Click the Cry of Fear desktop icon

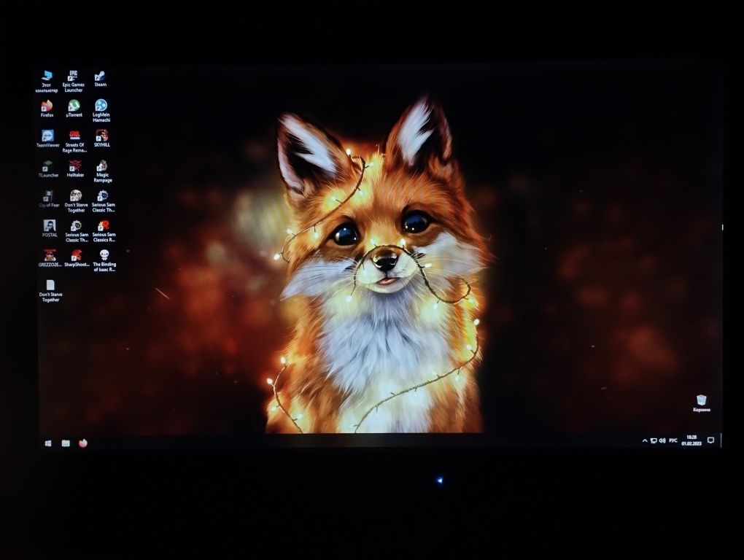tap(49, 199)
